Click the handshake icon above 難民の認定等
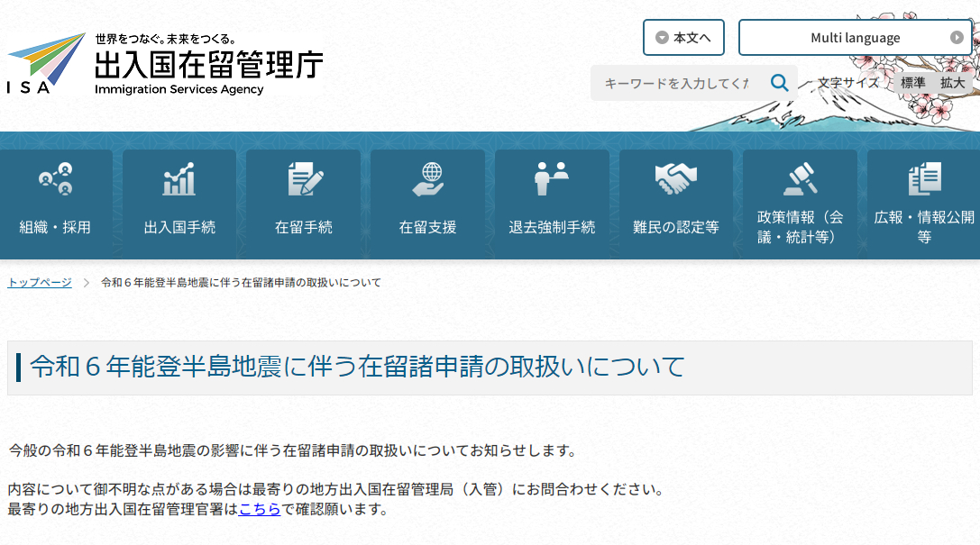The image size is (980, 545). (x=675, y=179)
